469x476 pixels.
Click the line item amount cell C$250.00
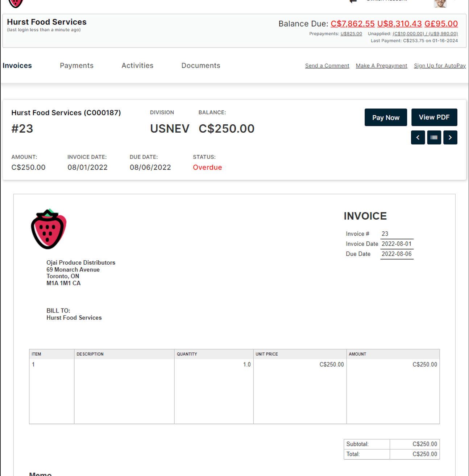click(425, 365)
